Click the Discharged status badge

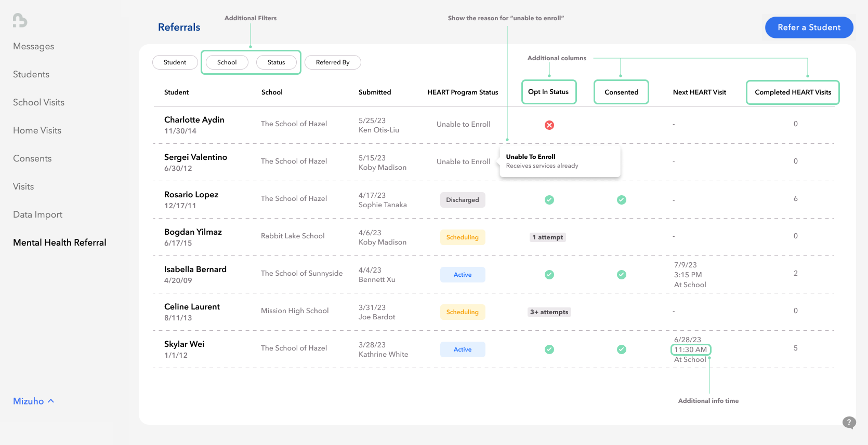pyautogui.click(x=462, y=200)
